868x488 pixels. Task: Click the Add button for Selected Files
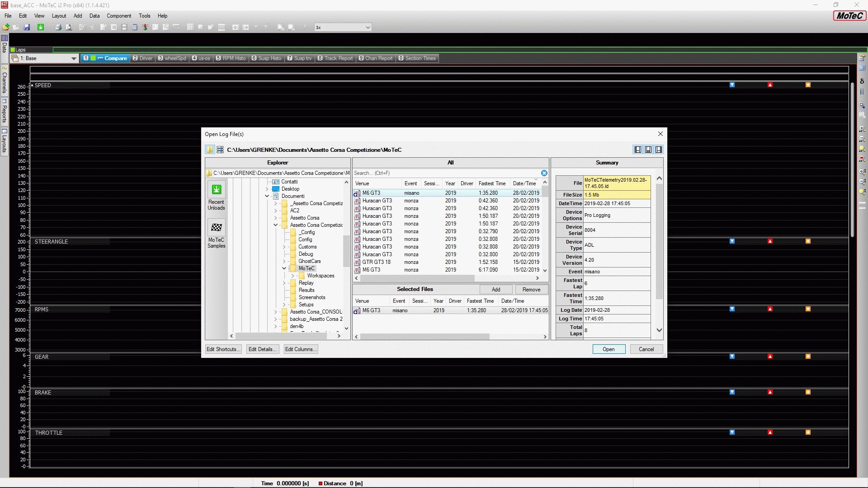coord(496,290)
